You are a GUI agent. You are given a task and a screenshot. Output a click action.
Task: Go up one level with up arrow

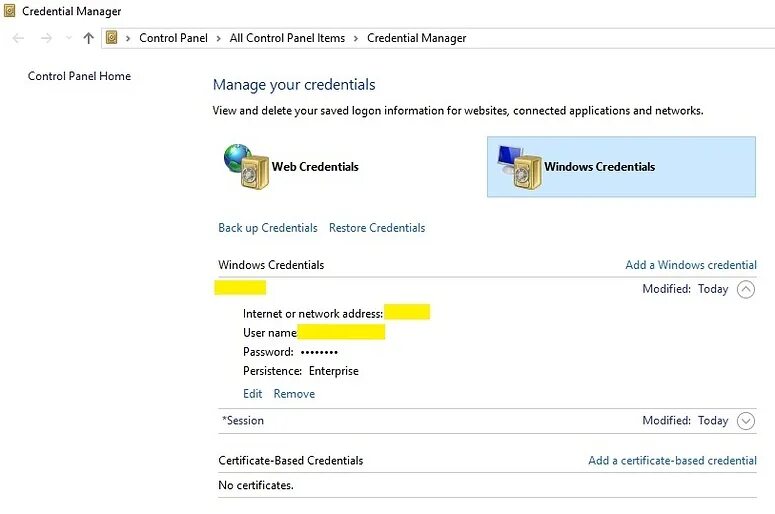(x=88, y=38)
